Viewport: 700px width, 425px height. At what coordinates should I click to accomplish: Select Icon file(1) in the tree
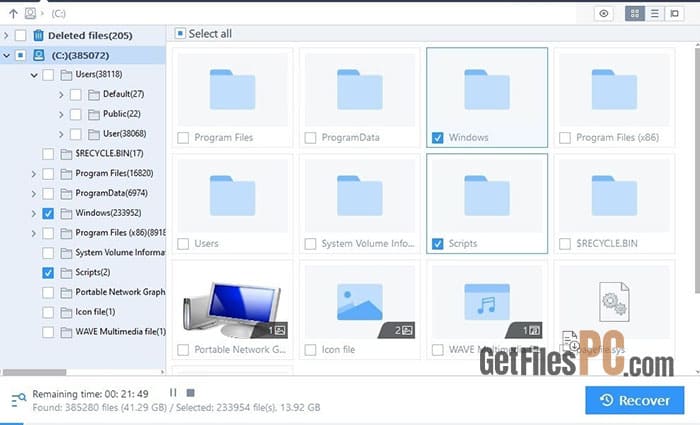(x=95, y=312)
